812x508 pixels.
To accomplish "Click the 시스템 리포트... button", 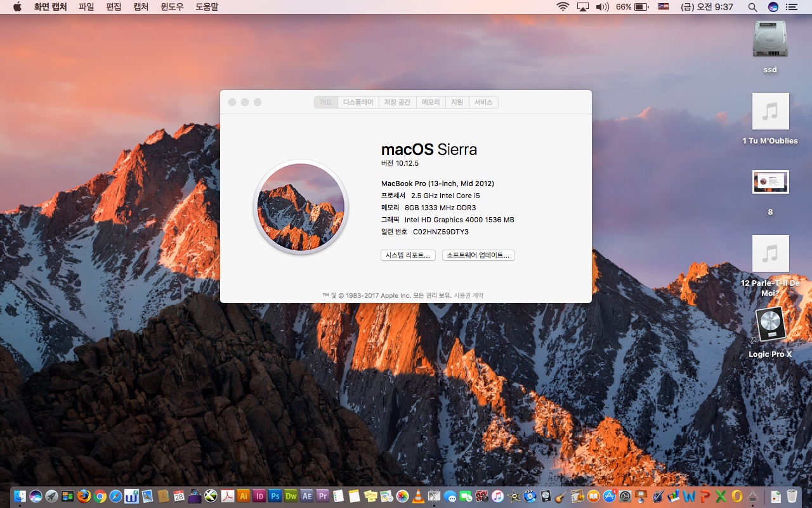I will 408,255.
